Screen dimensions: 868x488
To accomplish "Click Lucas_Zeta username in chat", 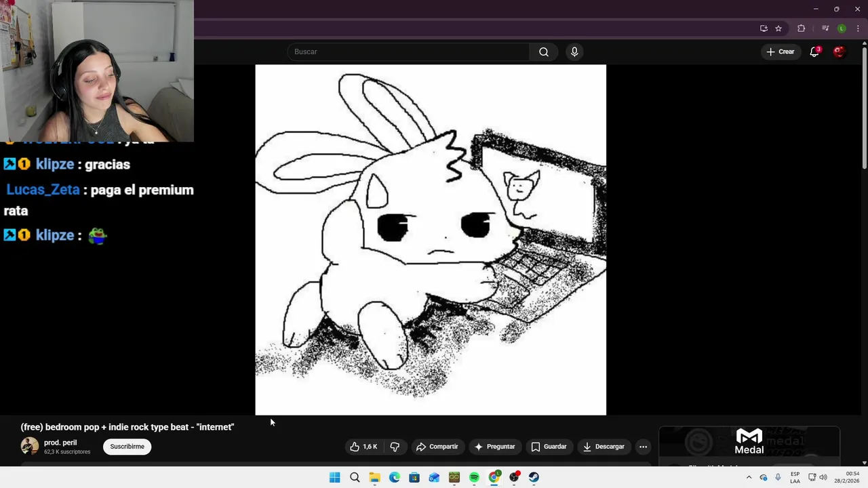I will (43, 190).
